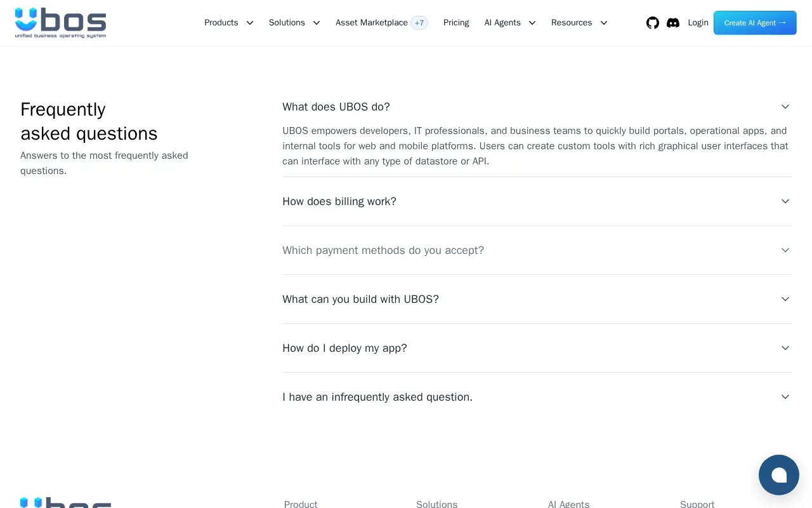Open the Discord icon link

[673, 23]
